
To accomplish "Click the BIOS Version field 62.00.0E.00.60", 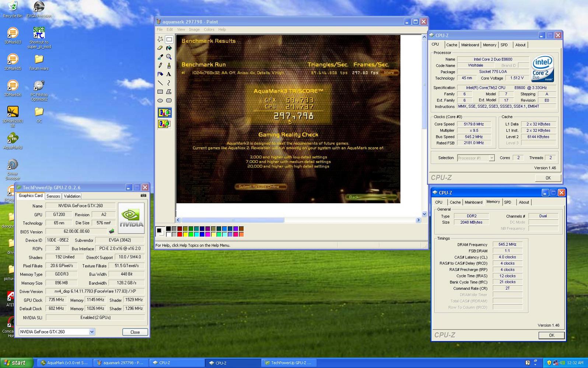I will coord(76,231).
